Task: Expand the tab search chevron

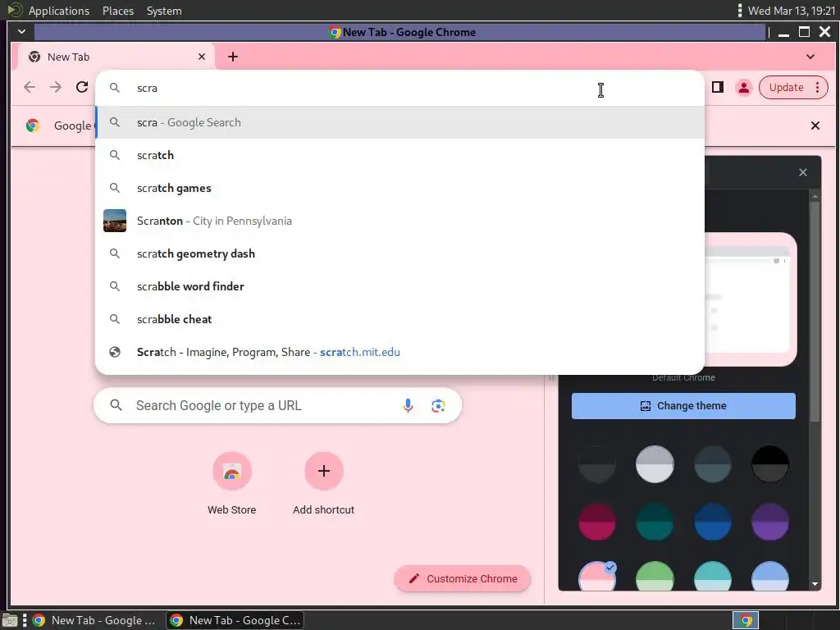Action: [810, 57]
